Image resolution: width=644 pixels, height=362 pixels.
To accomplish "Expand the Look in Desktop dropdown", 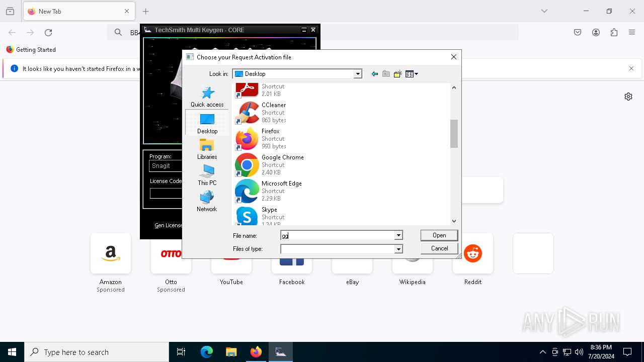I will click(358, 74).
